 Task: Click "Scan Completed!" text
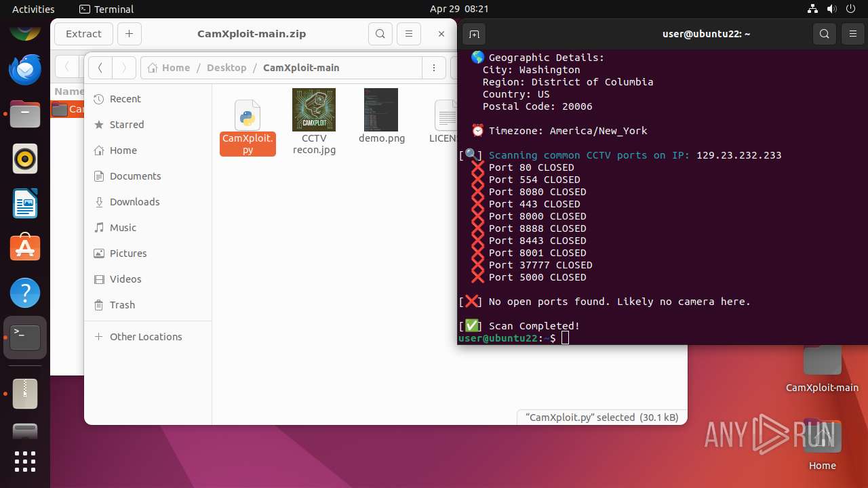[534, 326]
